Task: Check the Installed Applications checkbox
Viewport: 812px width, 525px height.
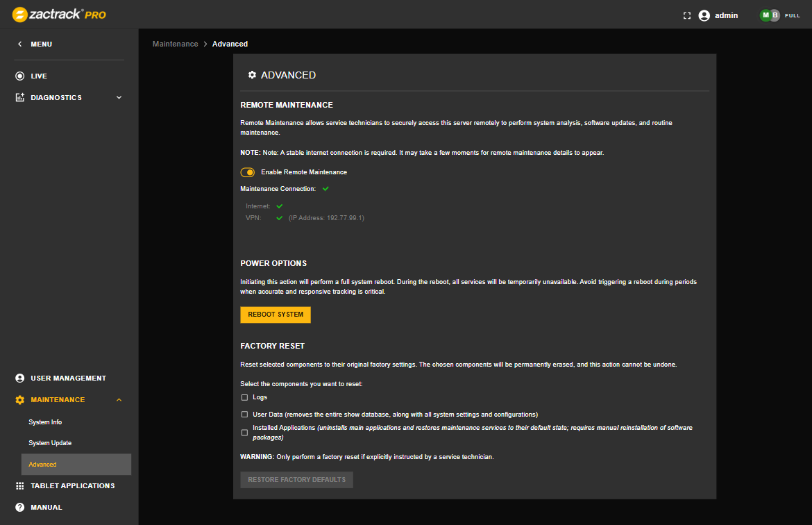Action: (244, 432)
